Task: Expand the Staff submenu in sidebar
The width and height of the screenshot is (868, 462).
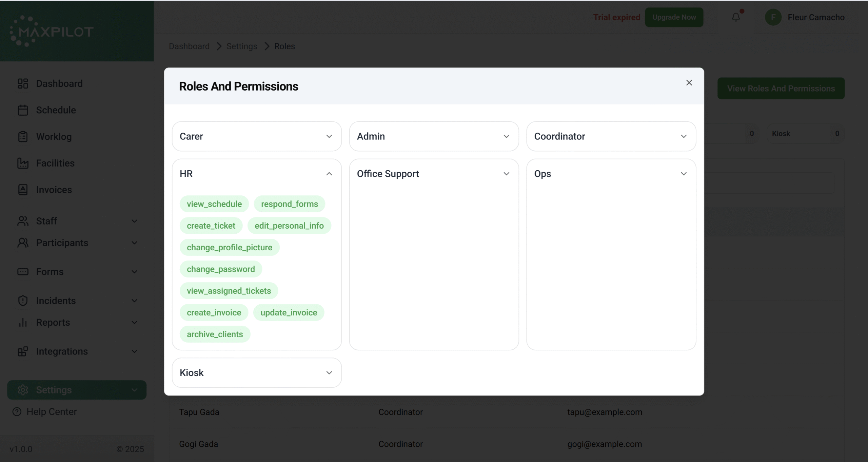Action: pyautogui.click(x=134, y=221)
